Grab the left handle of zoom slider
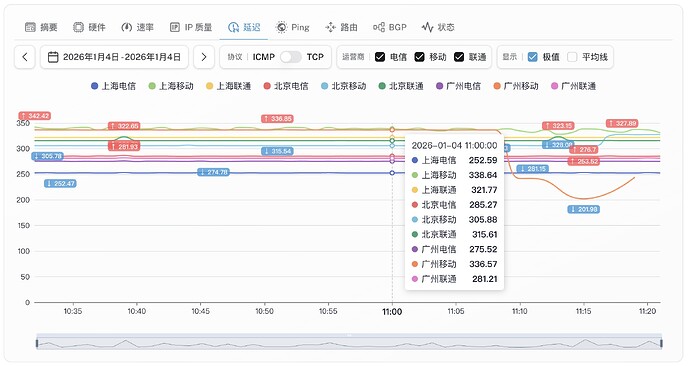The image size is (690, 366). [x=37, y=343]
